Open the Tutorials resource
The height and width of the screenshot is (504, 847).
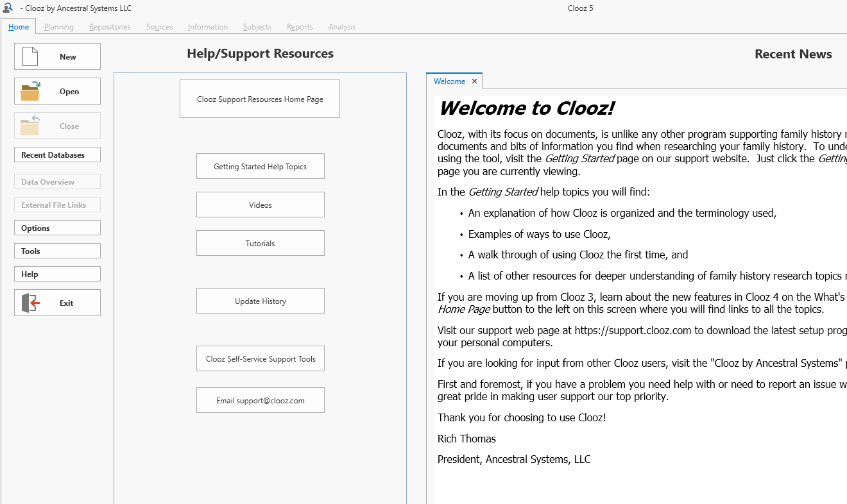point(260,244)
